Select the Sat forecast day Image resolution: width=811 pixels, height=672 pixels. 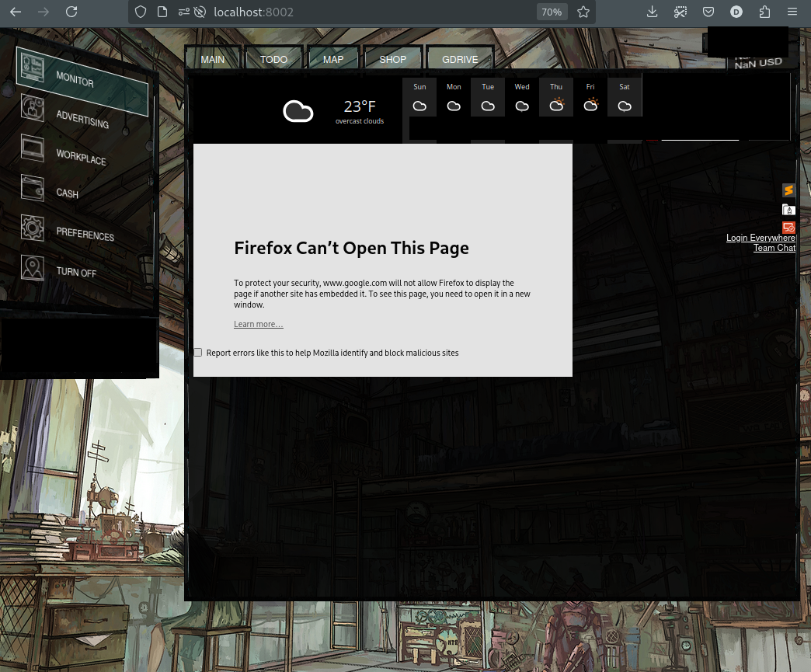click(x=625, y=97)
